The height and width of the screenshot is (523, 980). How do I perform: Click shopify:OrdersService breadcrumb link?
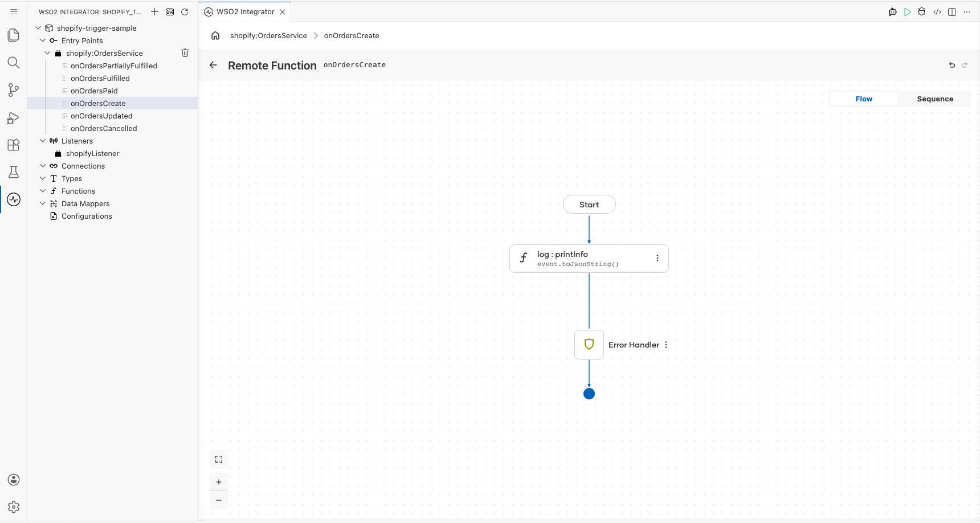268,35
